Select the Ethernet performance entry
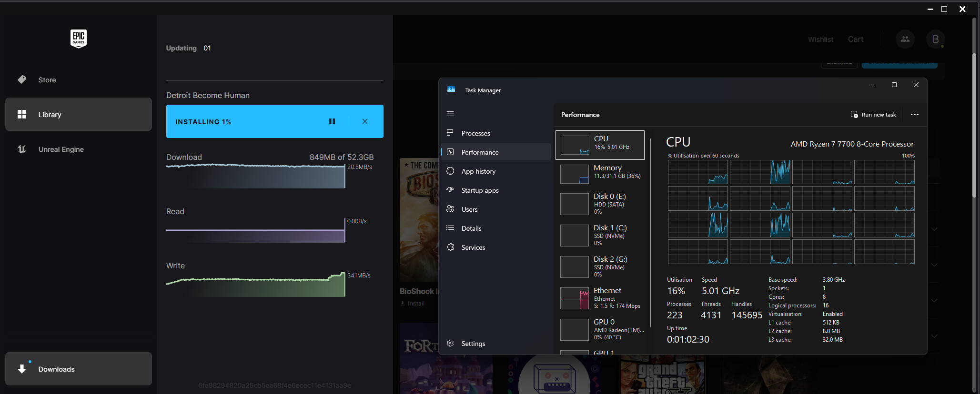The height and width of the screenshot is (394, 980). (x=600, y=298)
